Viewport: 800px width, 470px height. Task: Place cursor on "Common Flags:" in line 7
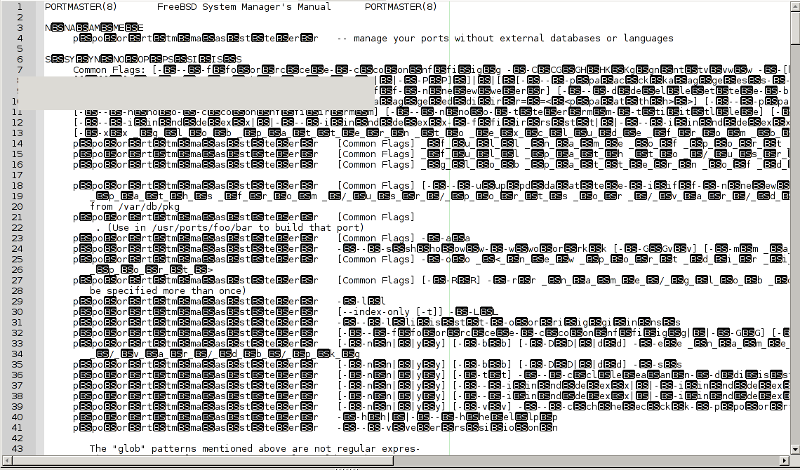tap(109, 70)
